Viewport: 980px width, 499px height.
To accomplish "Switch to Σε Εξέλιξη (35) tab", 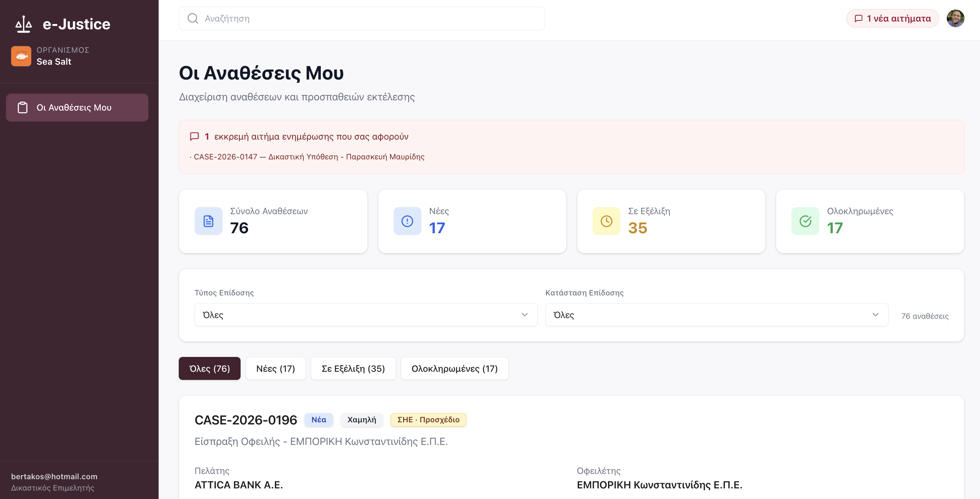I will click(x=353, y=368).
